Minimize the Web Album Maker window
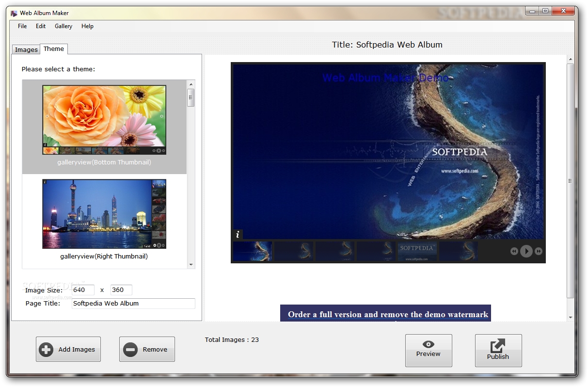 [532, 11]
